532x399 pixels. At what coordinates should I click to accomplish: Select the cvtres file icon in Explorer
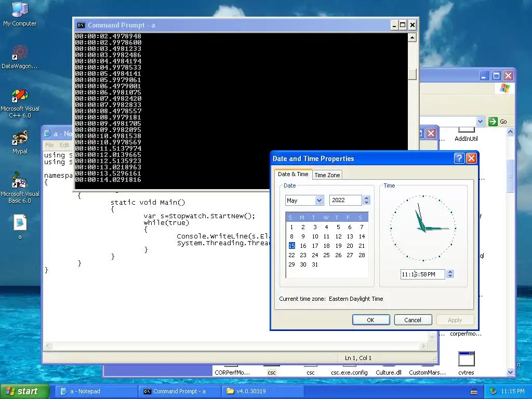[x=466, y=363]
